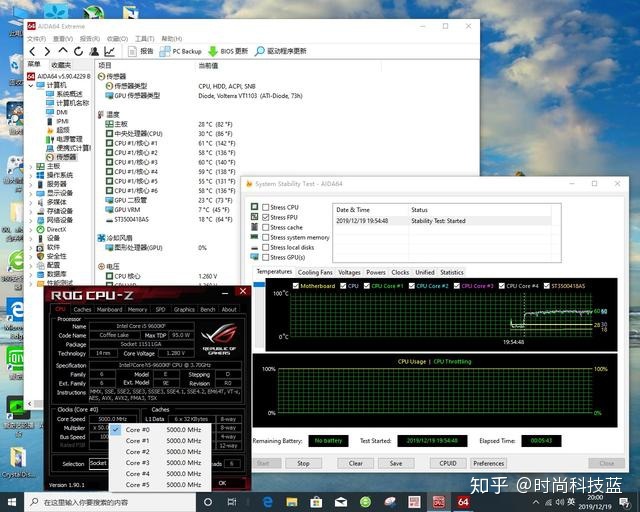Switch to the Statistics tab
This screenshot has height=512, width=640.
452,272
